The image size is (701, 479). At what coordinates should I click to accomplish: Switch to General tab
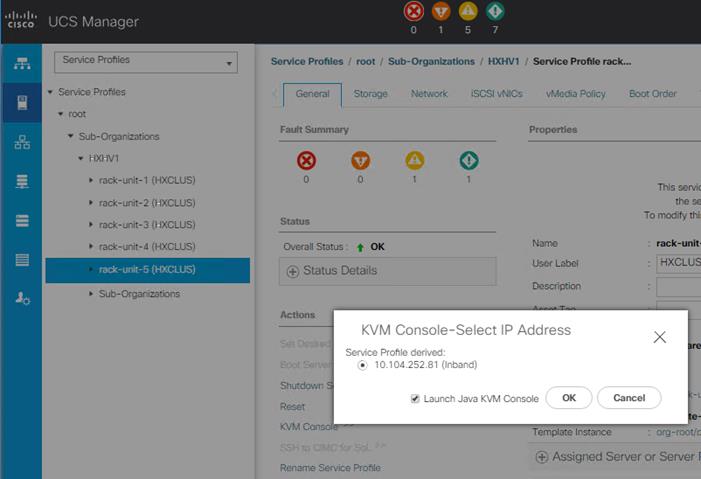pos(312,94)
